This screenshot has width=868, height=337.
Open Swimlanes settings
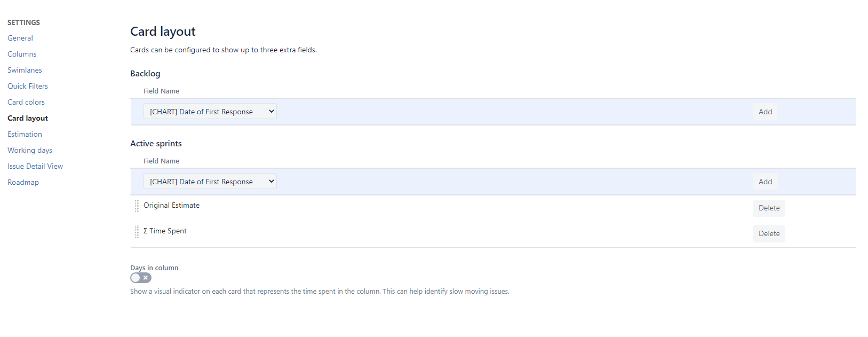(25, 70)
